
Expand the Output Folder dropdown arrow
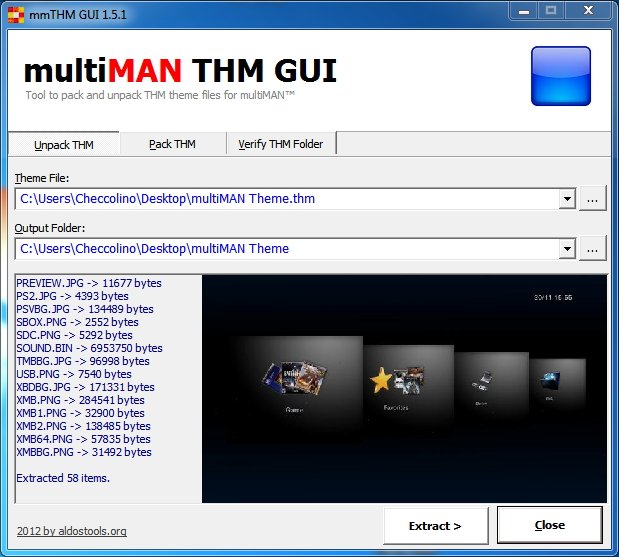568,248
